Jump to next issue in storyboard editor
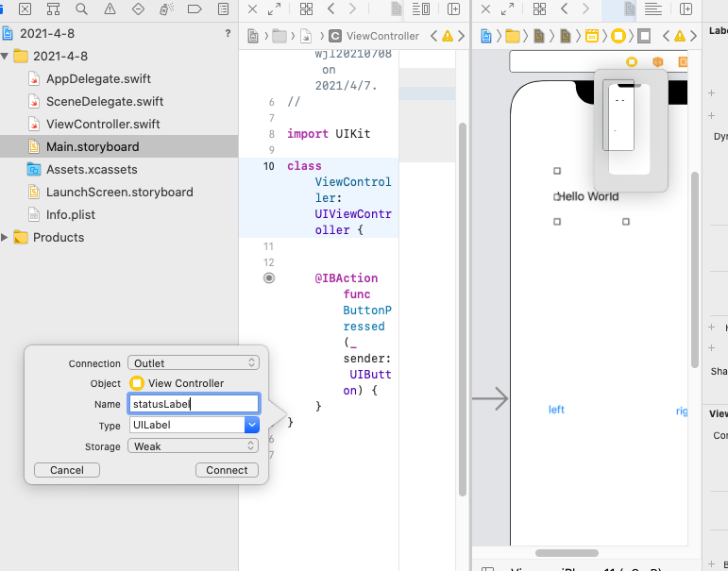 click(694, 36)
